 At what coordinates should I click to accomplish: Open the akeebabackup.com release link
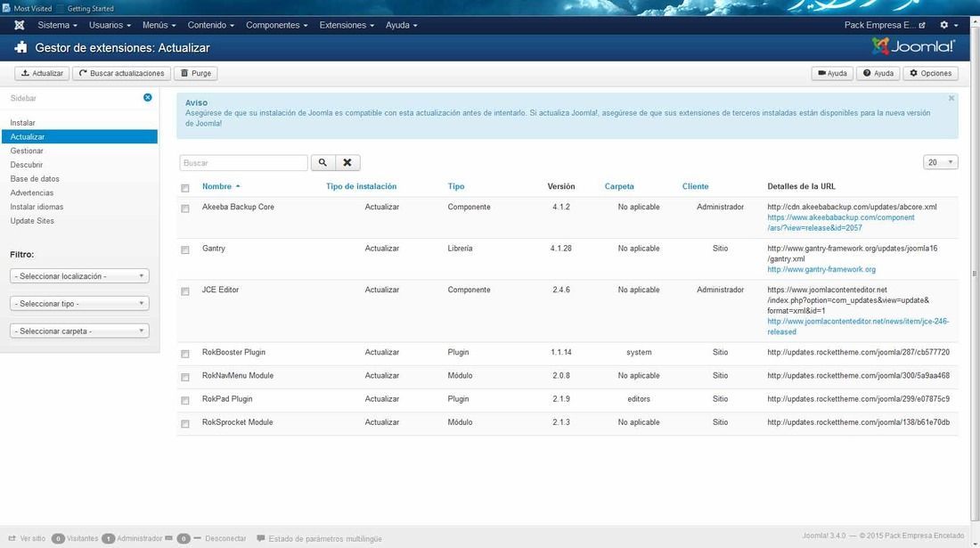(x=841, y=223)
